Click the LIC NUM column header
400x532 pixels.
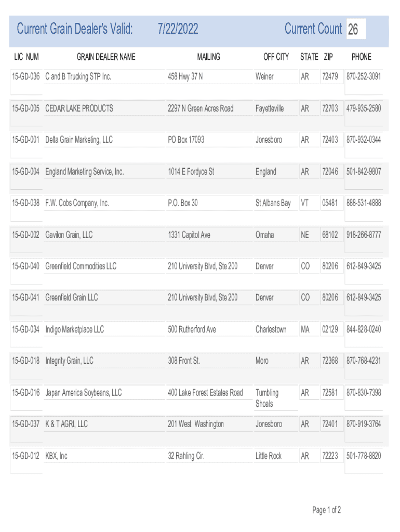(x=25, y=57)
